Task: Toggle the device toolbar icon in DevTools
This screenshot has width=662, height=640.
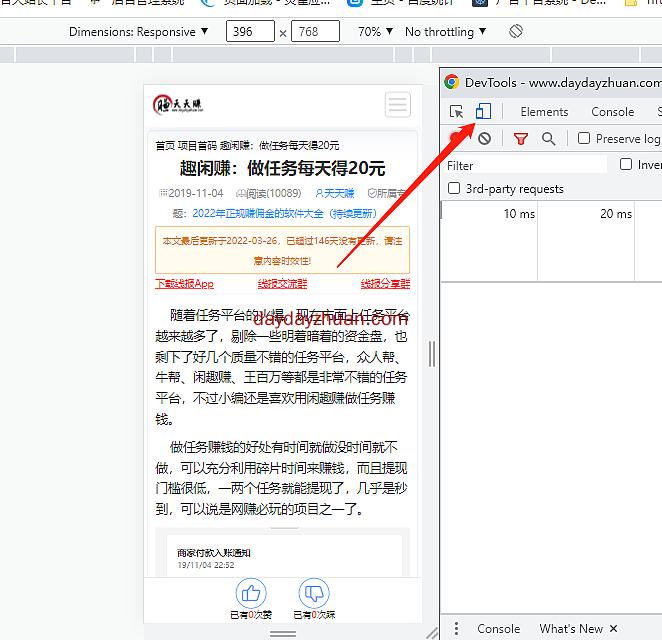Action: pyautogui.click(x=483, y=111)
